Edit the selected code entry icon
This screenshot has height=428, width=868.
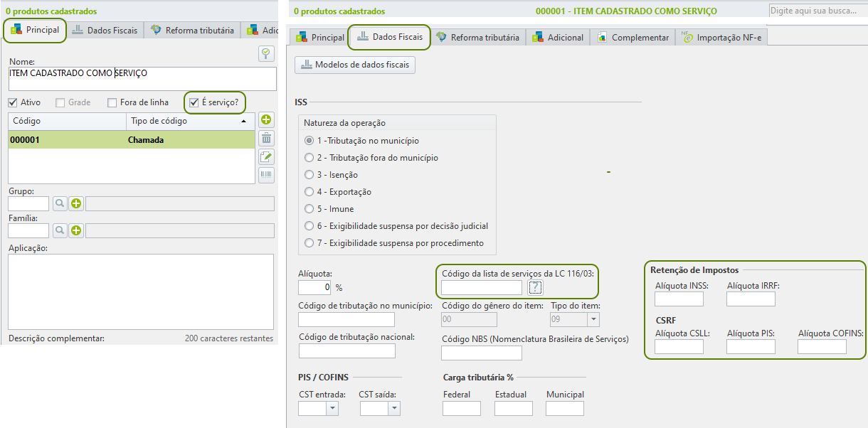click(x=267, y=157)
